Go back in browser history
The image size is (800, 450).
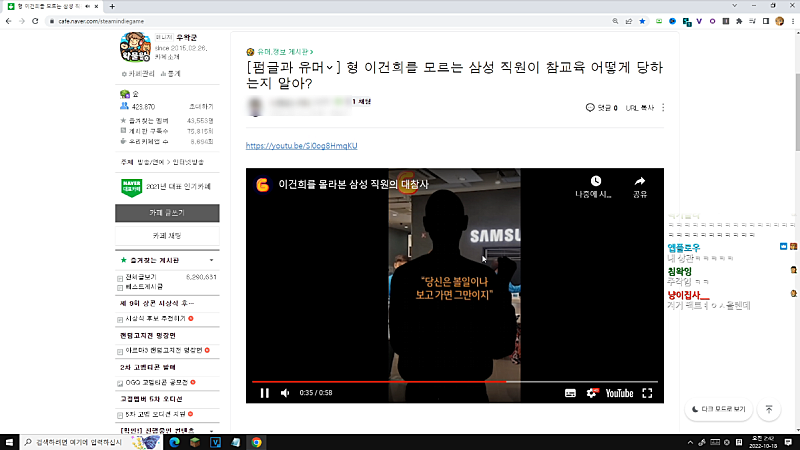(x=9, y=21)
